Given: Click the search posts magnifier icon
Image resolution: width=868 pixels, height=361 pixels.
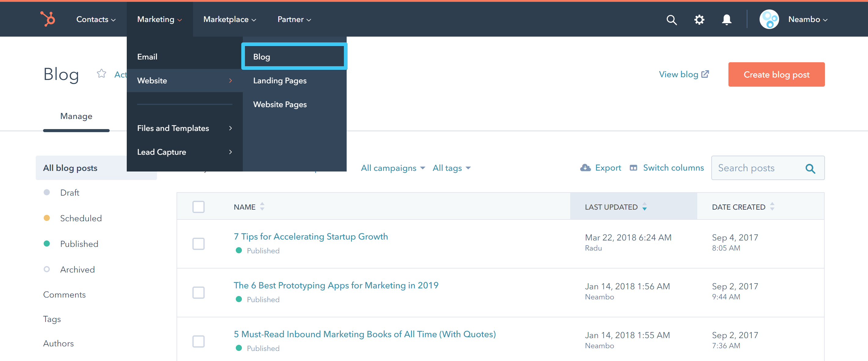Looking at the screenshot, I should click(810, 168).
